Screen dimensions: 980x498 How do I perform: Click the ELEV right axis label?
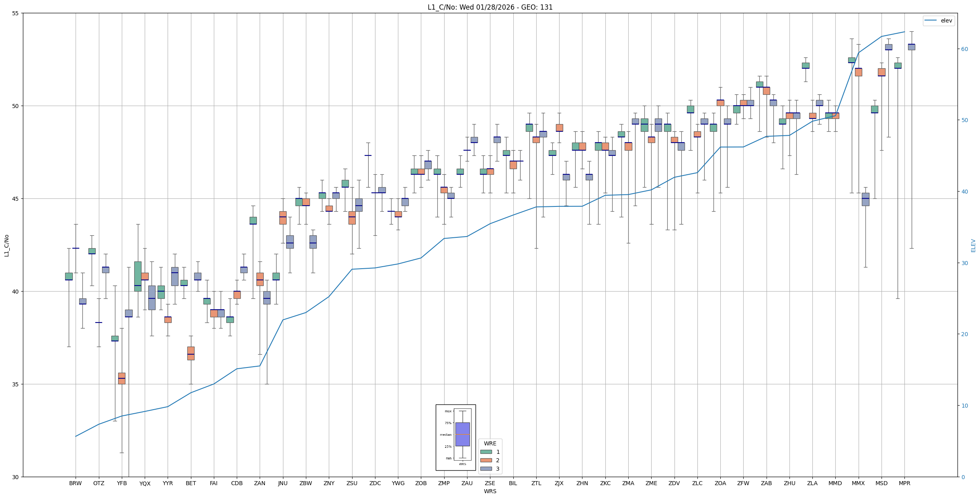point(973,245)
